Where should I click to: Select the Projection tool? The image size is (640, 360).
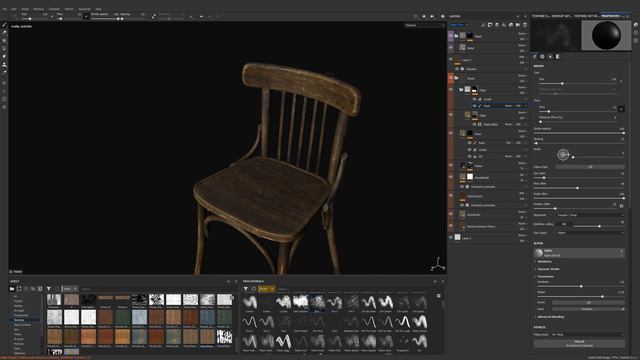4,40
